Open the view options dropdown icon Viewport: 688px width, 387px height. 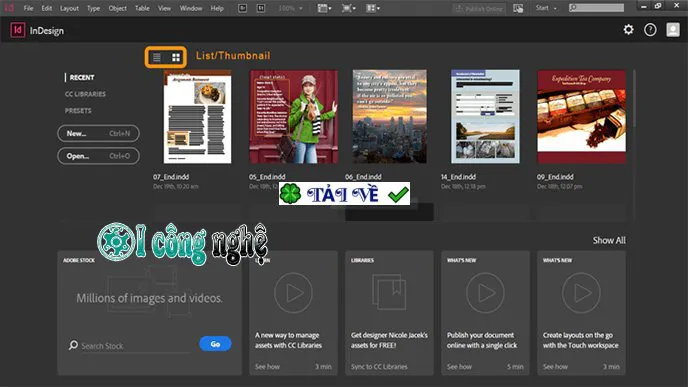pos(324,8)
